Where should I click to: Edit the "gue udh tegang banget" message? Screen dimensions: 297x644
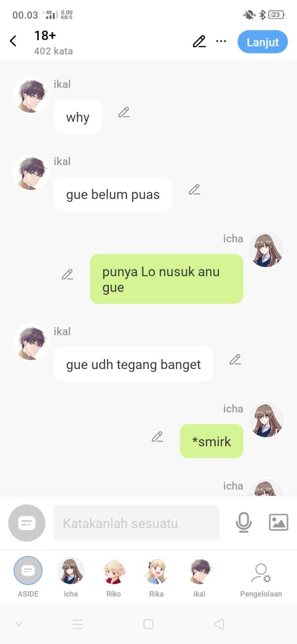tap(235, 360)
